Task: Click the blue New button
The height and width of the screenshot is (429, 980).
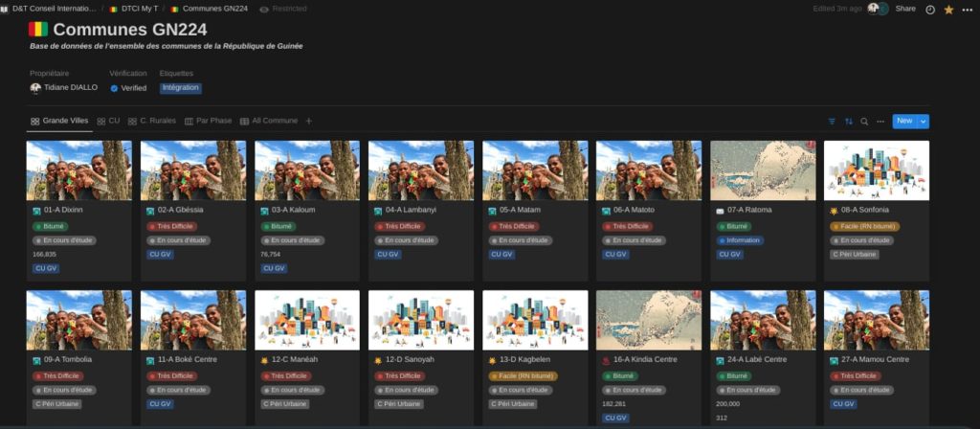Action: pos(904,122)
